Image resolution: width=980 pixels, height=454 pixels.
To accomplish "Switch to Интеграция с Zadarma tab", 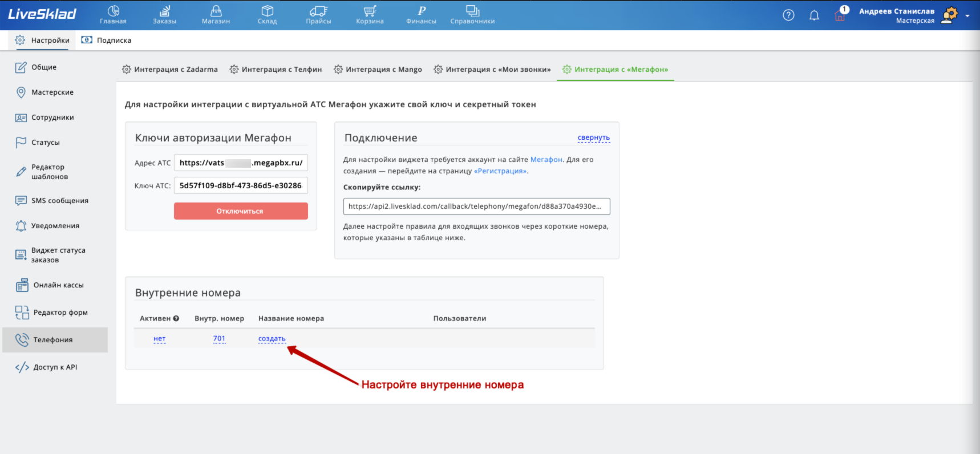I will 170,70.
